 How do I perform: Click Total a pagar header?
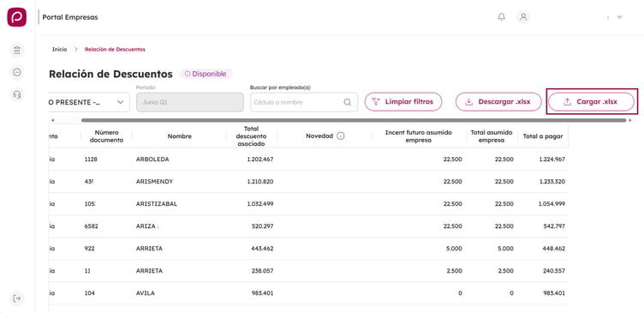click(x=543, y=136)
